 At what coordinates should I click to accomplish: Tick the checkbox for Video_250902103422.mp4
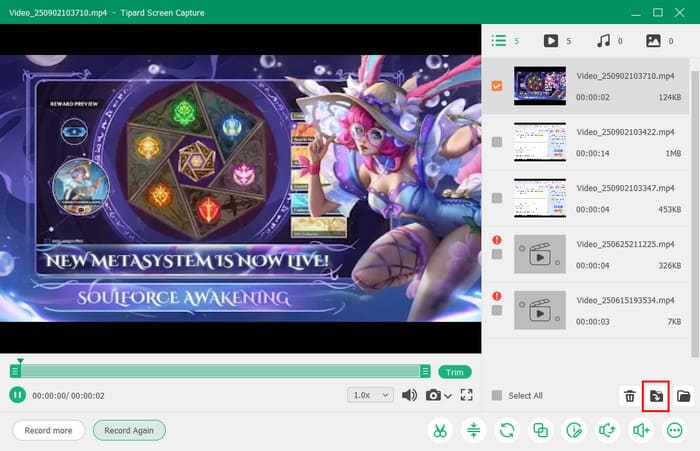tap(497, 142)
